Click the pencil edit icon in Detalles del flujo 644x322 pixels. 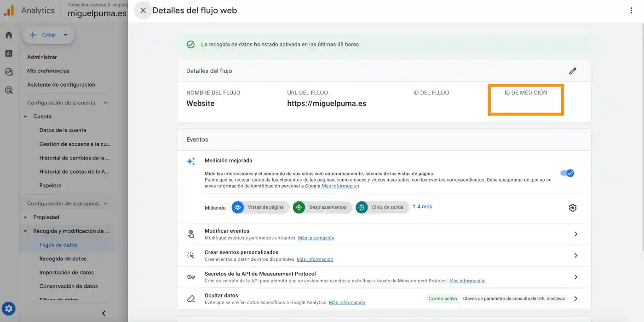point(572,71)
